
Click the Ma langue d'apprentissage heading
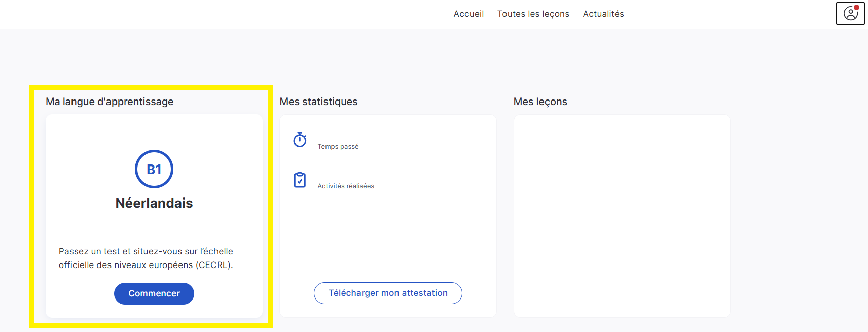(x=110, y=102)
